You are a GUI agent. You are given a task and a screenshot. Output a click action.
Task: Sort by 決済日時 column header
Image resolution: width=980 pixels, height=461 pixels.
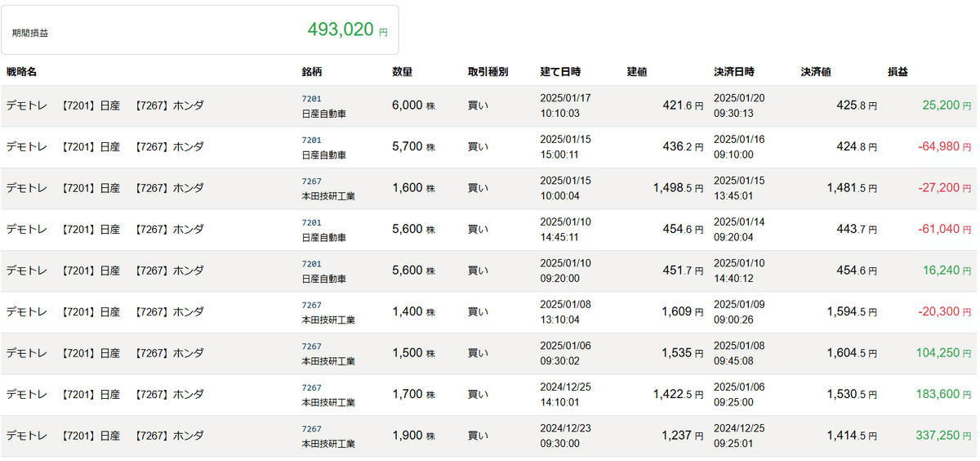(734, 72)
